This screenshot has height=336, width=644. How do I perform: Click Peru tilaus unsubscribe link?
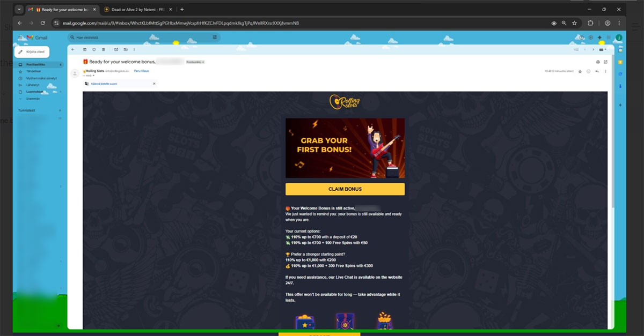point(142,71)
